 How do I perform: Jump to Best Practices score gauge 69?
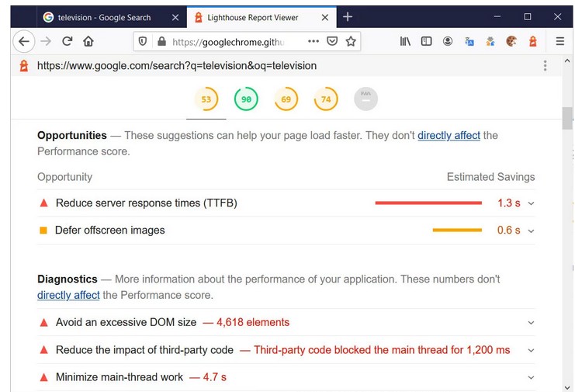coord(286,99)
